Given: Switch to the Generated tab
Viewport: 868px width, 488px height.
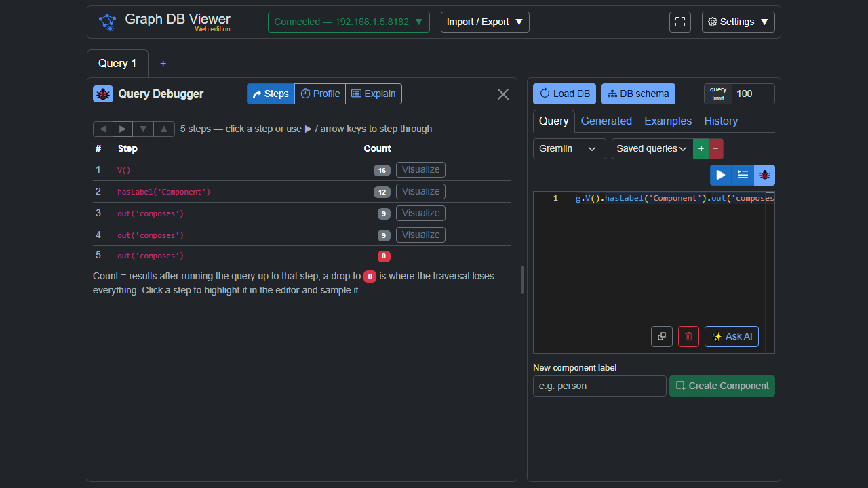Looking at the screenshot, I should tap(606, 121).
